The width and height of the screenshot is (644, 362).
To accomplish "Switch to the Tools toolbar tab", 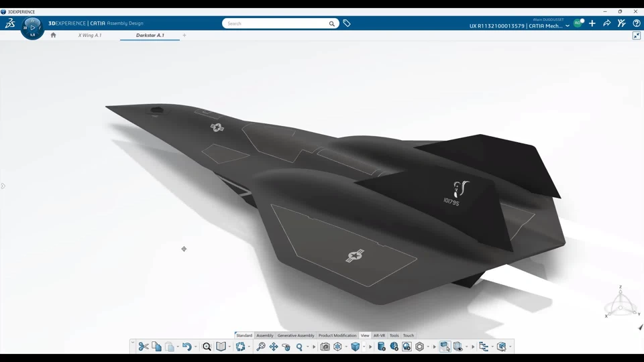I will click(394, 335).
